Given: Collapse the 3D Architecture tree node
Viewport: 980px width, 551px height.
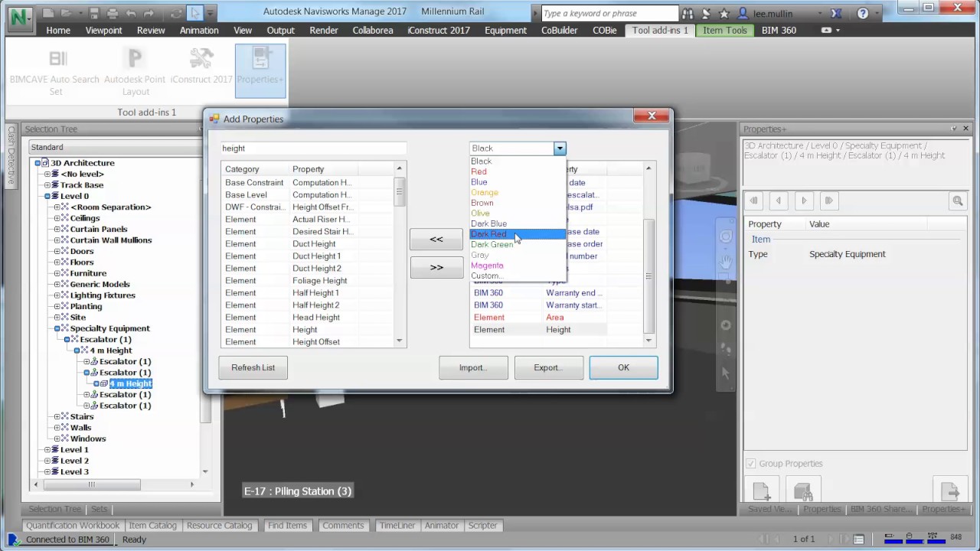Looking at the screenshot, I should coord(37,163).
